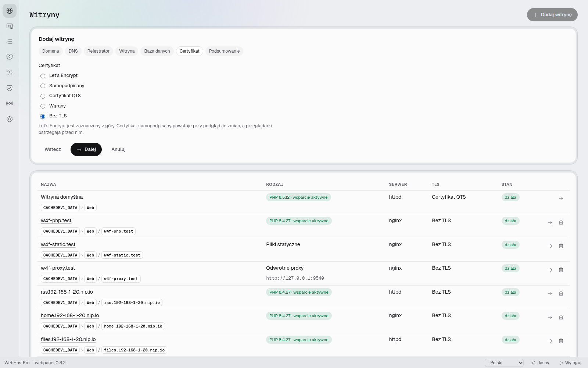Open the settings gear icon in sidebar
Viewport: 588px width, 368px height.
tap(10, 119)
